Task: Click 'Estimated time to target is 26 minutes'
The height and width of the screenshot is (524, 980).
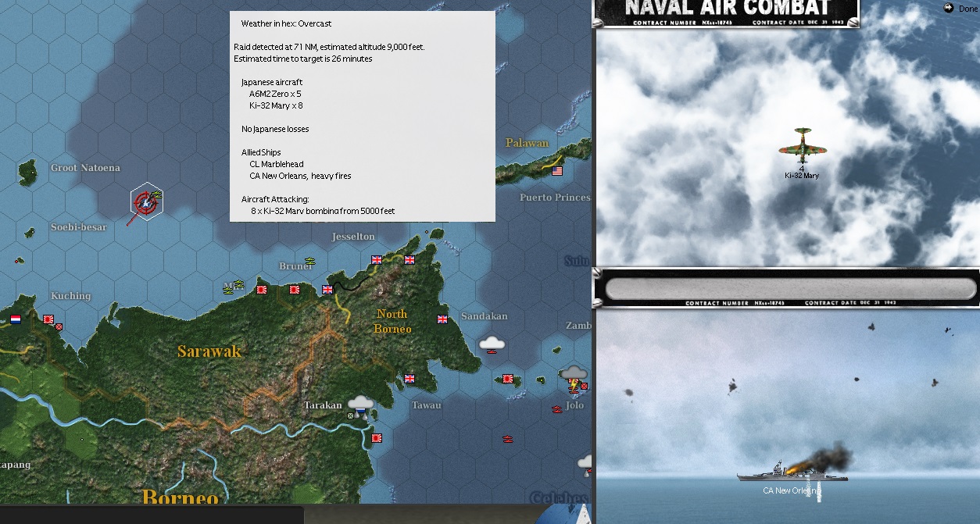Action: tap(302, 59)
